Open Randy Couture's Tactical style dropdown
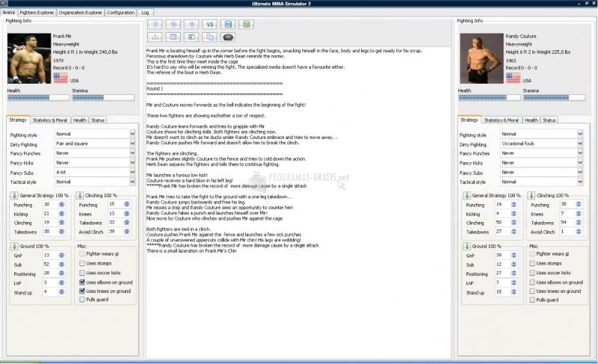This screenshot has width=598, height=364. pos(580,182)
